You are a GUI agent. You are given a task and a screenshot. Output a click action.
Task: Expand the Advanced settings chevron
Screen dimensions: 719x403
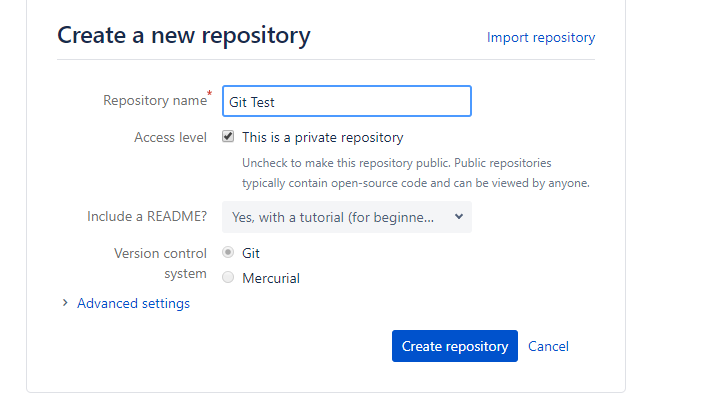[x=65, y=303]
